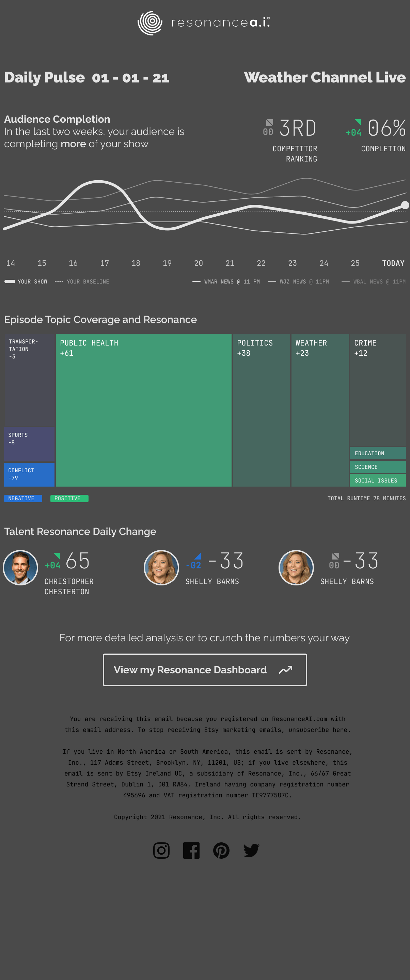Viewport: 410px width, 980px height.
Task: Click the Christopher Chesterton name label
Action: 69,587
